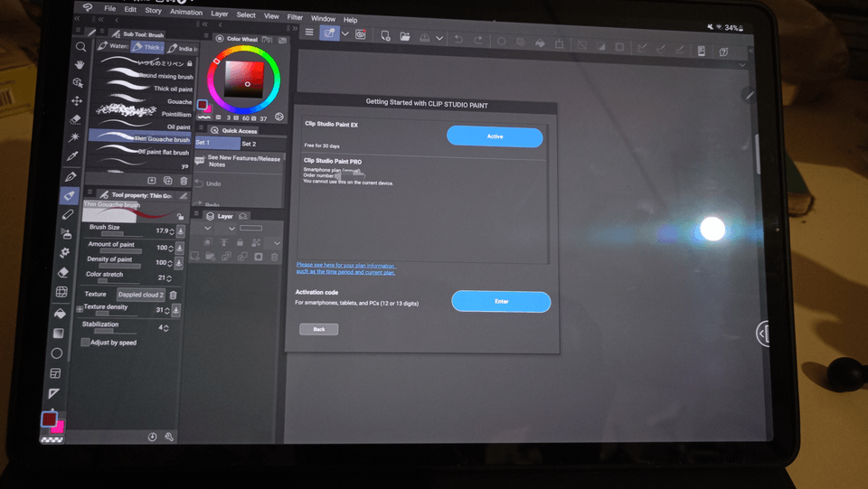
Task: Toggle Texture density dynamics button
Action: pyautogui.click(x=176, y=310)
